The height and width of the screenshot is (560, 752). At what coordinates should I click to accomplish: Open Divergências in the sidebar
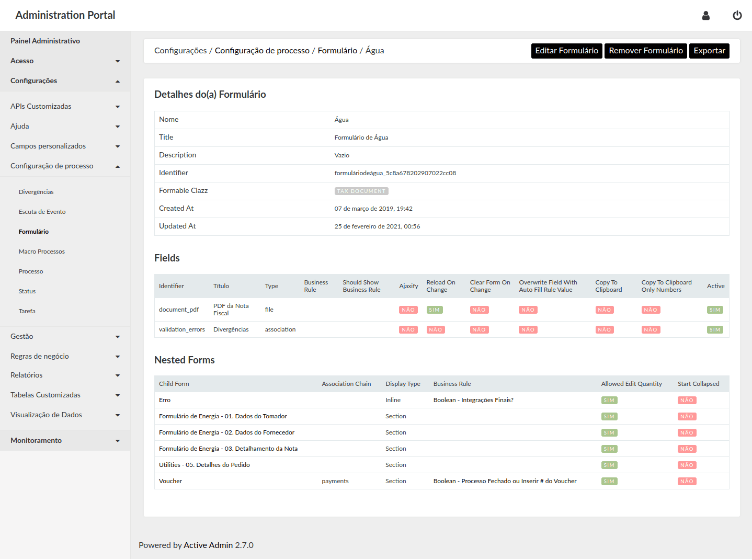(36, 192)
